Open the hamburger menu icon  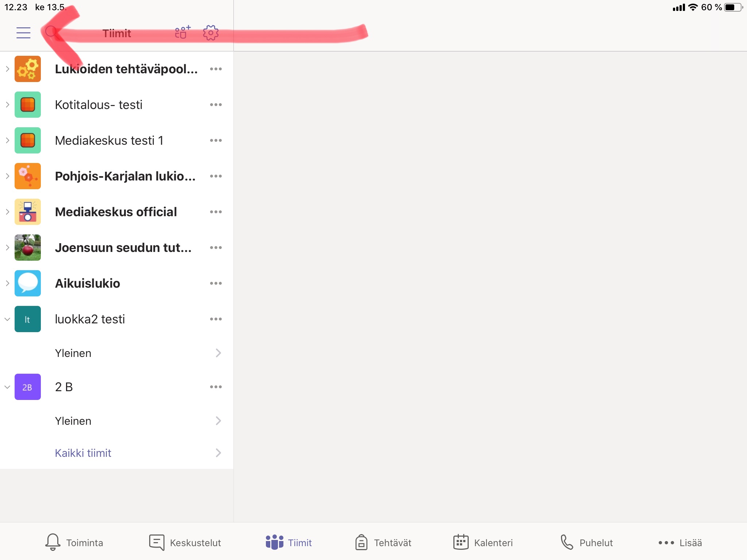[x=23, y=33]
